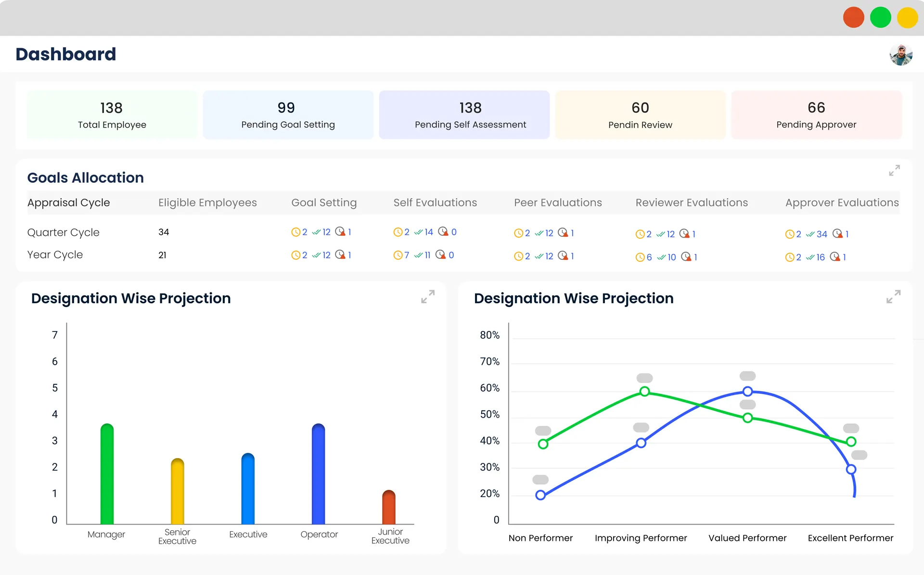Viewport: 924px width, 575px height.
Task: Select the Pending Review metric card
Action: click(x=639, y=114)
